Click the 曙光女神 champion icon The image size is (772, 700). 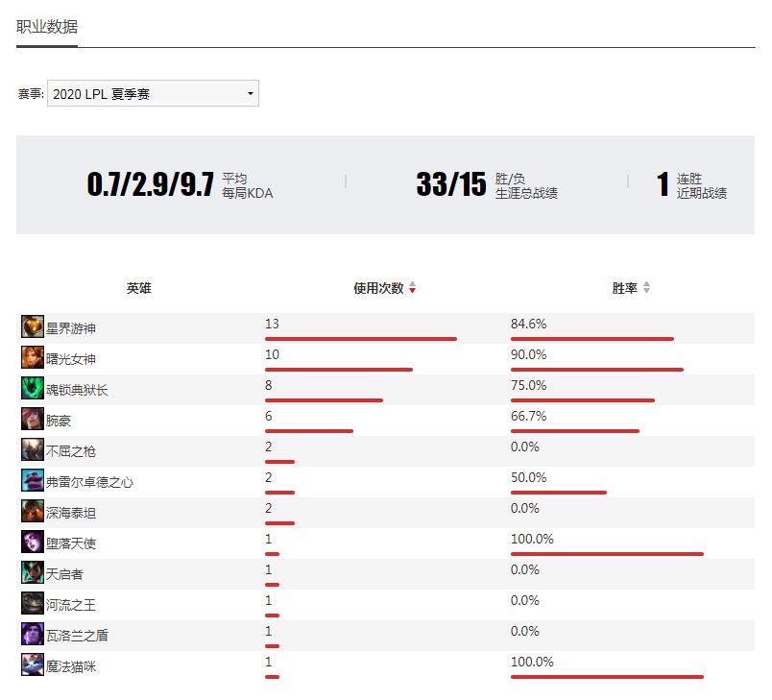[x=33, y=357]
